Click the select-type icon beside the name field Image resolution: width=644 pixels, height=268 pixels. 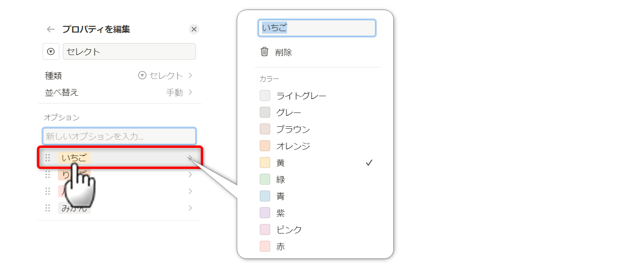[51, 52]
